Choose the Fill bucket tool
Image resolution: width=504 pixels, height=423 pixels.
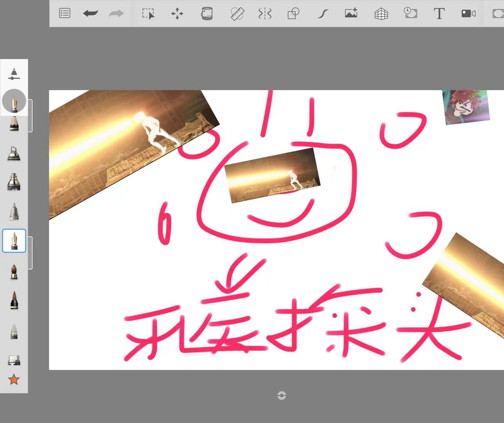pyautogui.click(x=206, y=14)
